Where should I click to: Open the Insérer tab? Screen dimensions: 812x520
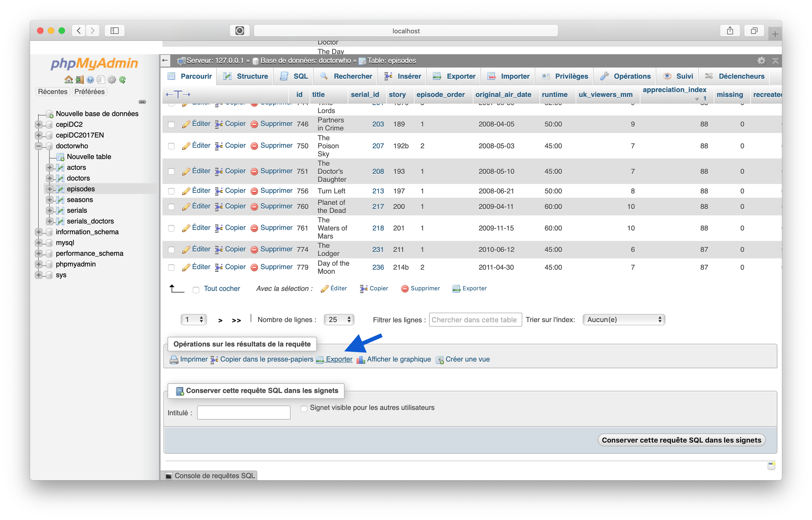tap(402, 76)
